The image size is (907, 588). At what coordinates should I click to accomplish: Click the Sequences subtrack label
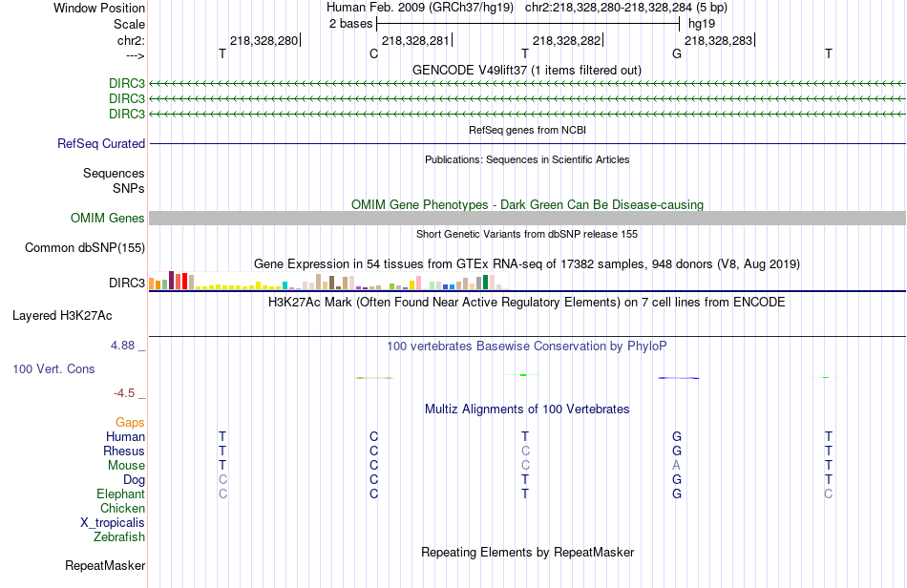[x=114, y=174]
